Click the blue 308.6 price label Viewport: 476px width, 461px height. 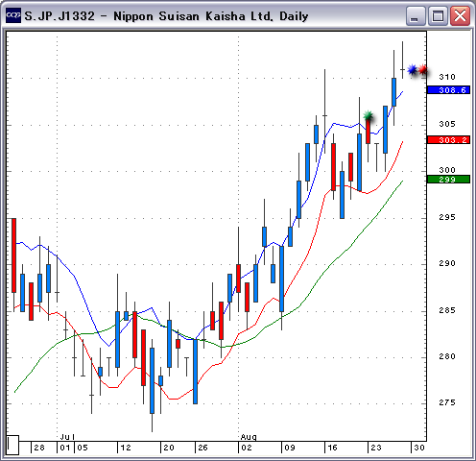(x=449, y=90)
